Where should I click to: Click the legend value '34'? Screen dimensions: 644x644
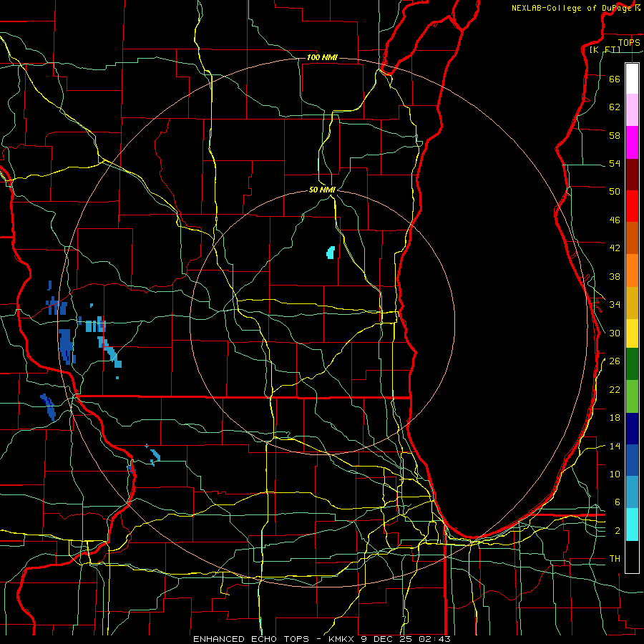point(615,305)
